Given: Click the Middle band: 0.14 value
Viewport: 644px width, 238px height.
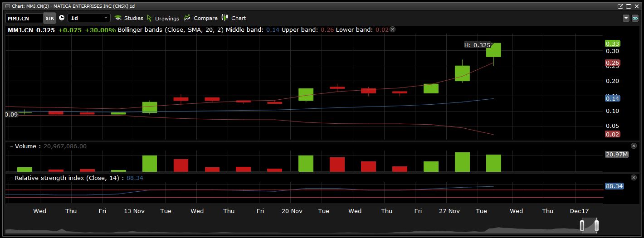Looking at the screenshot, I should (x=253, y=29).
